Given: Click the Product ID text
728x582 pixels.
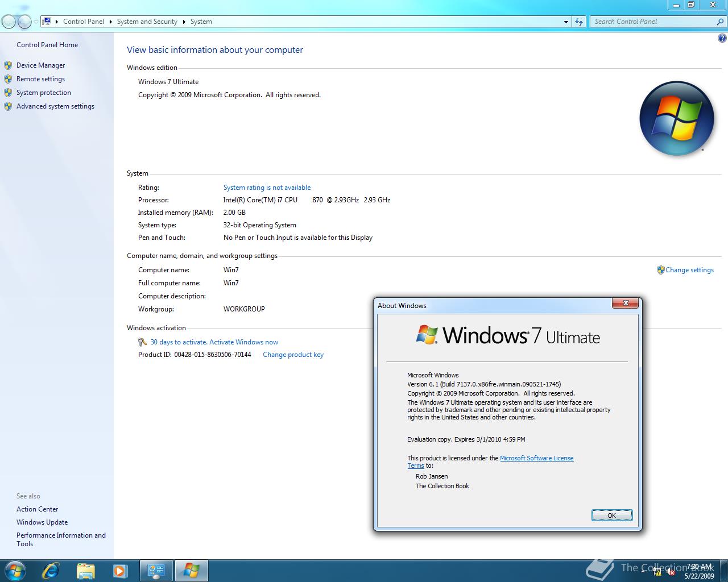Looking at the screenshot, I should [x=195, y=355].
